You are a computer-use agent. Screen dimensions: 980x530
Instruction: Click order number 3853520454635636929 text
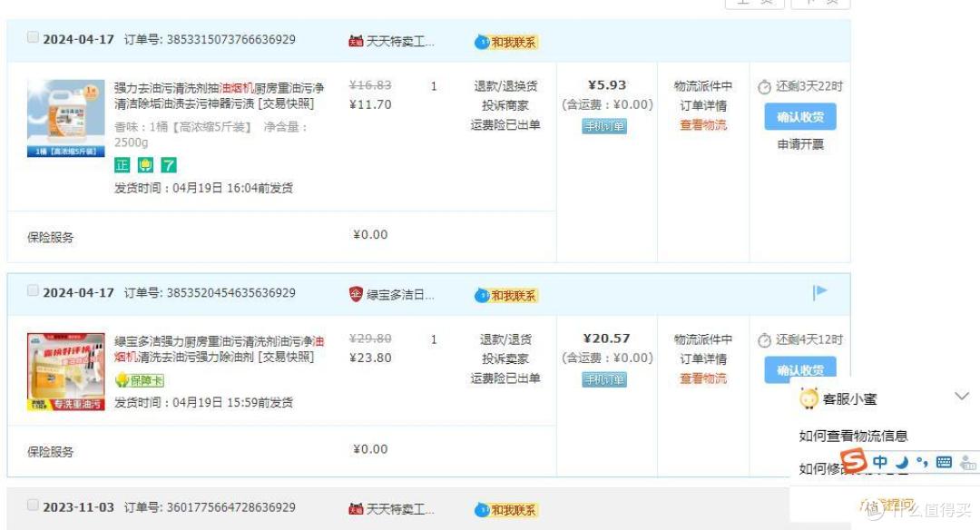pyautogui.click(x=230, y=292)
